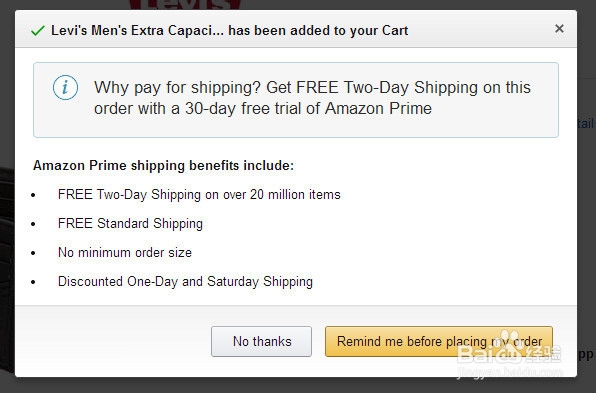The width and height of the screenshot is (596, 393).
Task: Decline the Prime trial with No thanks
Action: click(x=262, y=341)
